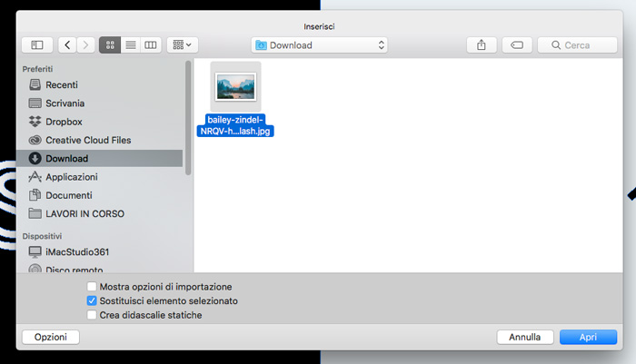The image size is (636, 364).
Task: Open Documenti in the sidebar
Action: point(100,195)
